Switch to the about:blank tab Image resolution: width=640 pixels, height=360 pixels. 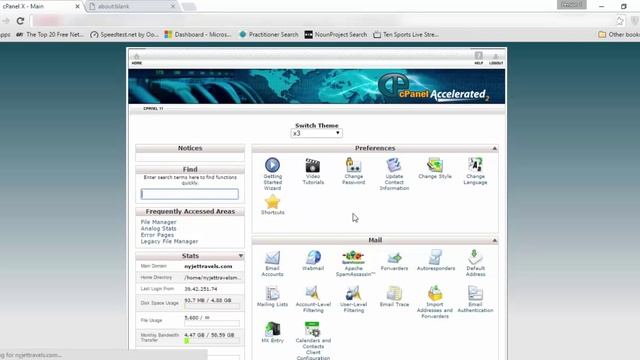click(131, 6)
